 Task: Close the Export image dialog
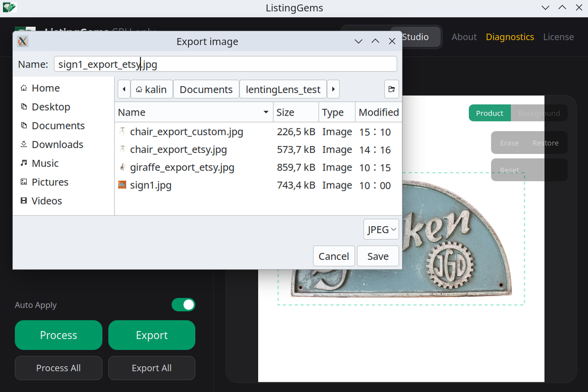[x=392, y=41]
